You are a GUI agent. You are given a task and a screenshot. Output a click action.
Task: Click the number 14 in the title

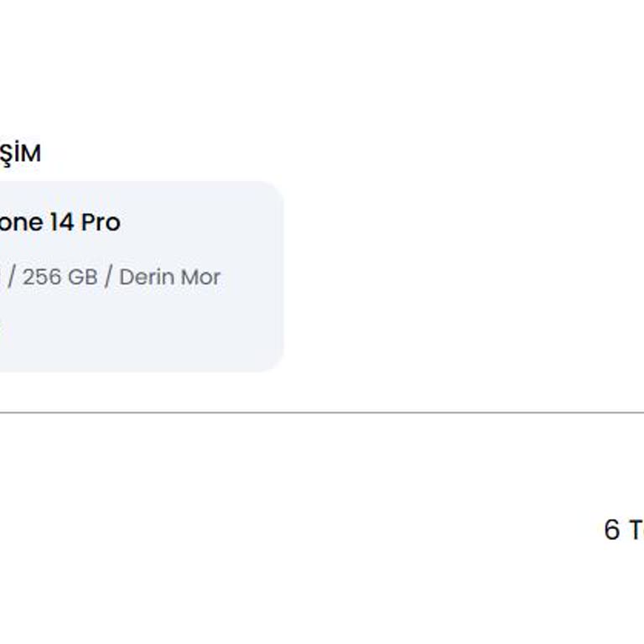tap(61, 222)
